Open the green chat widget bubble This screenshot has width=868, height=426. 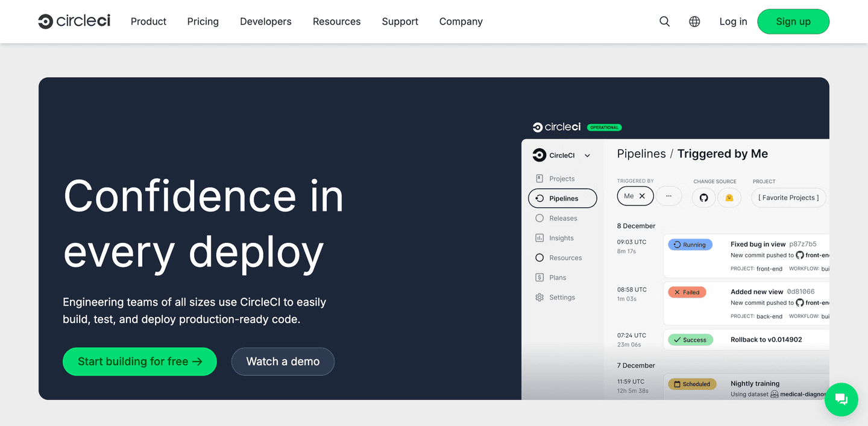(x=841, y=399)
